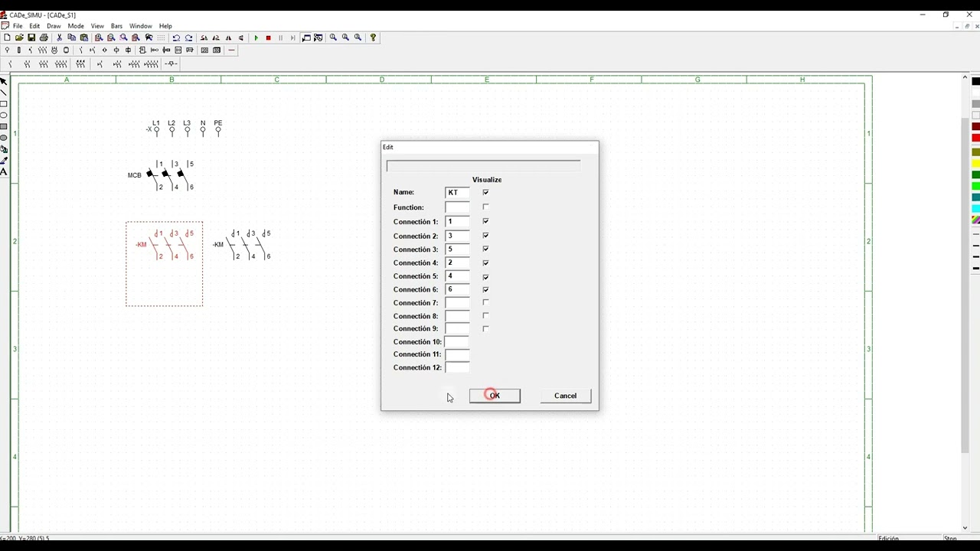
Task: Toggle Visualize checkbox for Connection 4
Action: (485, 263)
